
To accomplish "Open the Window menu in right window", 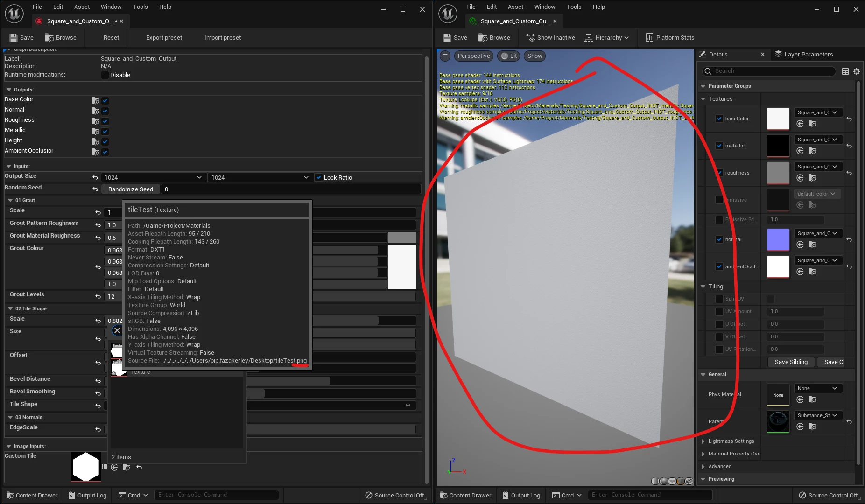I will tap(544, 7).
